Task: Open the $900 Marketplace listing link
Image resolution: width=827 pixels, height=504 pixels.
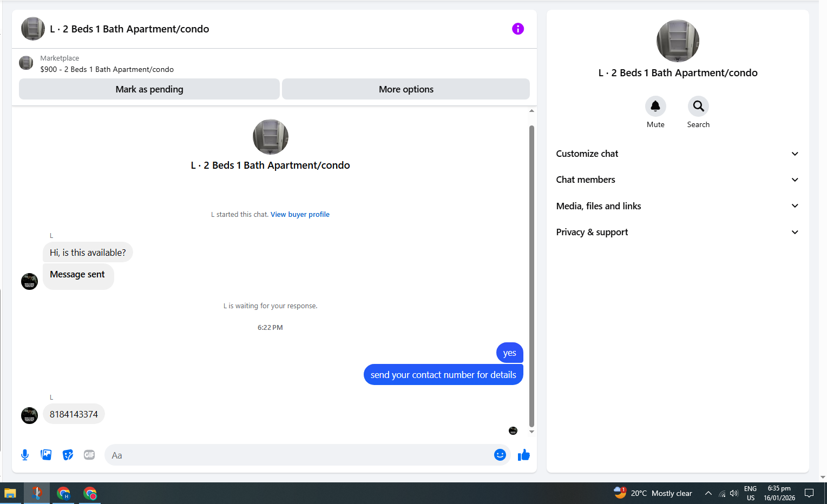Action: [x=107, y=69]
